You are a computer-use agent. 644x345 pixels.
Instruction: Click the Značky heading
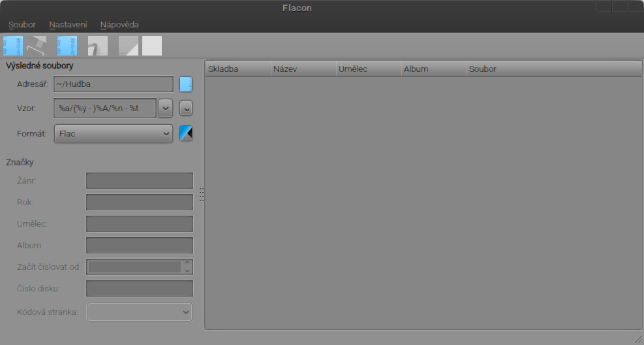(20, 163)
